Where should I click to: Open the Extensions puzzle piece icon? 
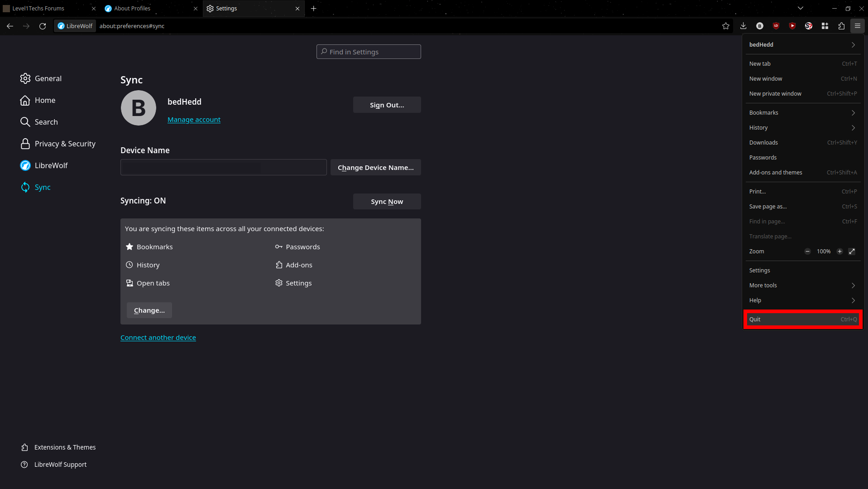(841, 26)
